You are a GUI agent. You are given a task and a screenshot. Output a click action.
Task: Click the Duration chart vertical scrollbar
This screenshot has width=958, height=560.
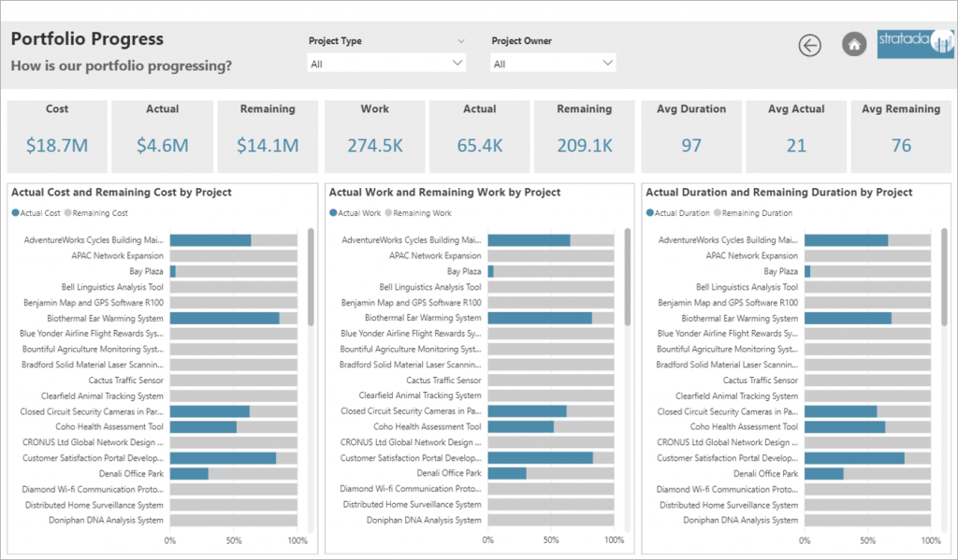click(x=944, y=278)
